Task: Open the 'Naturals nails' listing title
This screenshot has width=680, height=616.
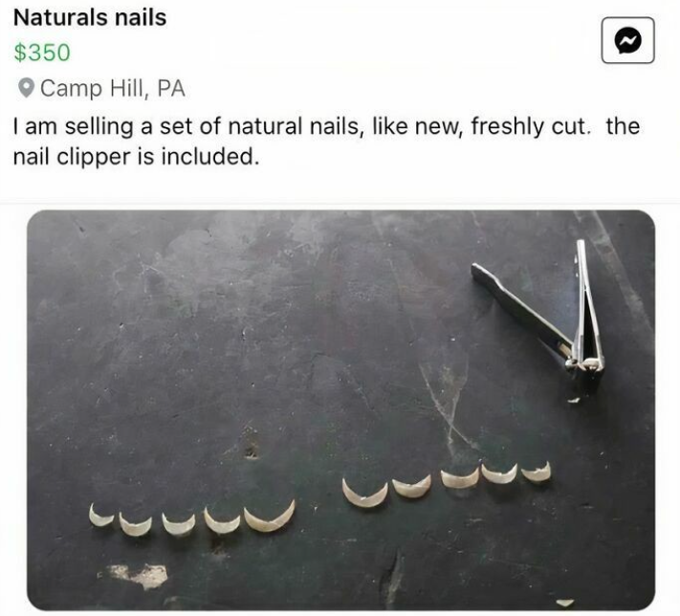Action: 90,18
